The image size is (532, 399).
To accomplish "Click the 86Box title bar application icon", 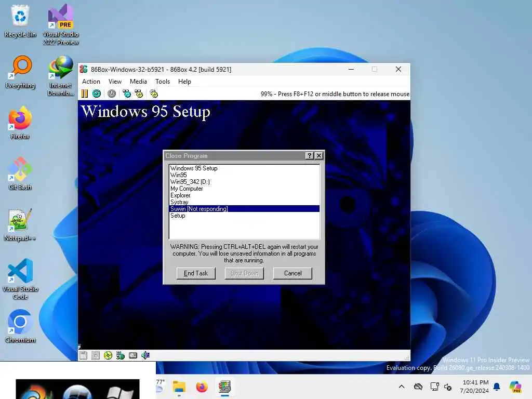I will click(x=84, y=69).
